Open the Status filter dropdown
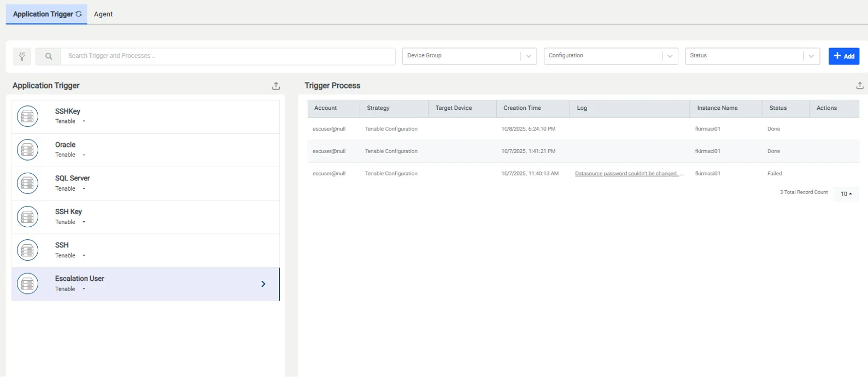Image resolution: width=868 pixels, height=377 pixels. (x=753, y=56)
